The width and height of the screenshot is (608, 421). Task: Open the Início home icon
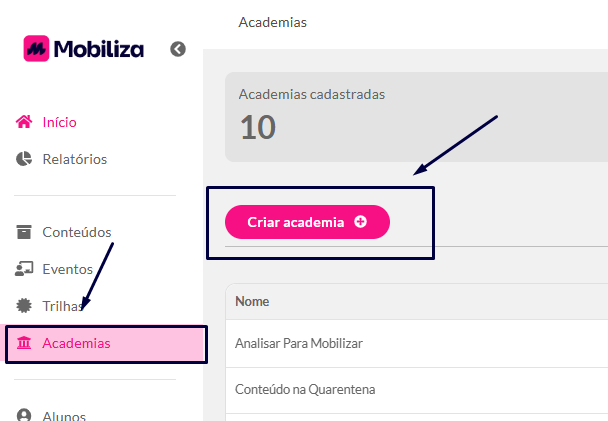(24, 122)
